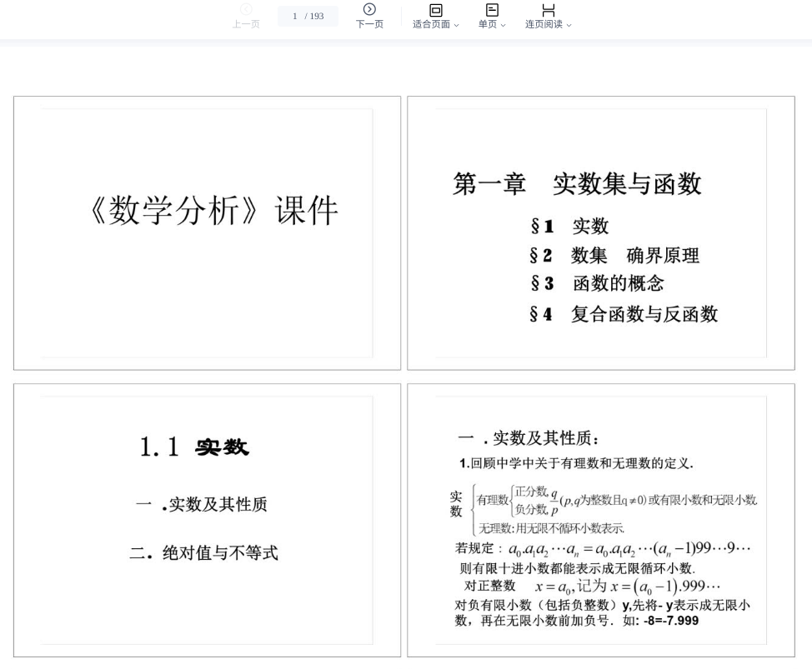Viewport: 812px width, 669px height.
Task: Expand the chevron beside 连页阅读
Action: (569, 25)
